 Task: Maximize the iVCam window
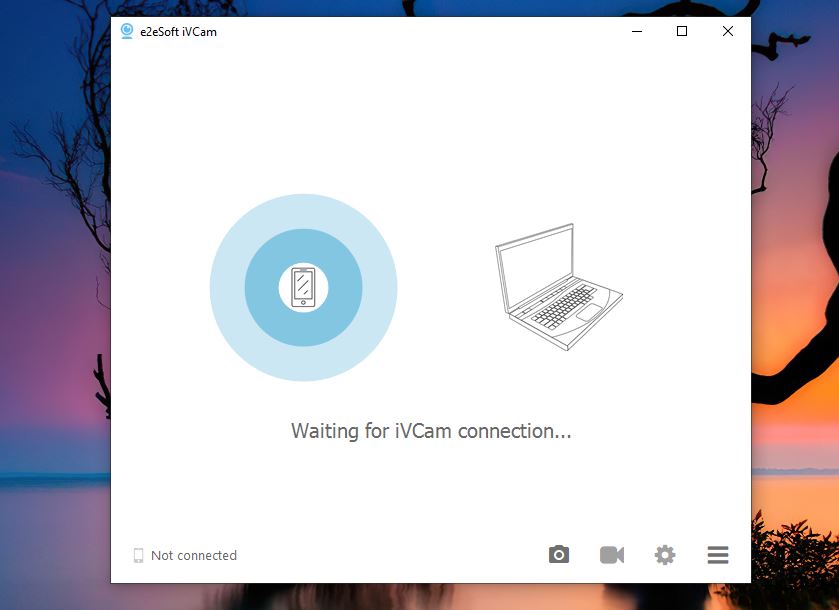coord(682,32)
